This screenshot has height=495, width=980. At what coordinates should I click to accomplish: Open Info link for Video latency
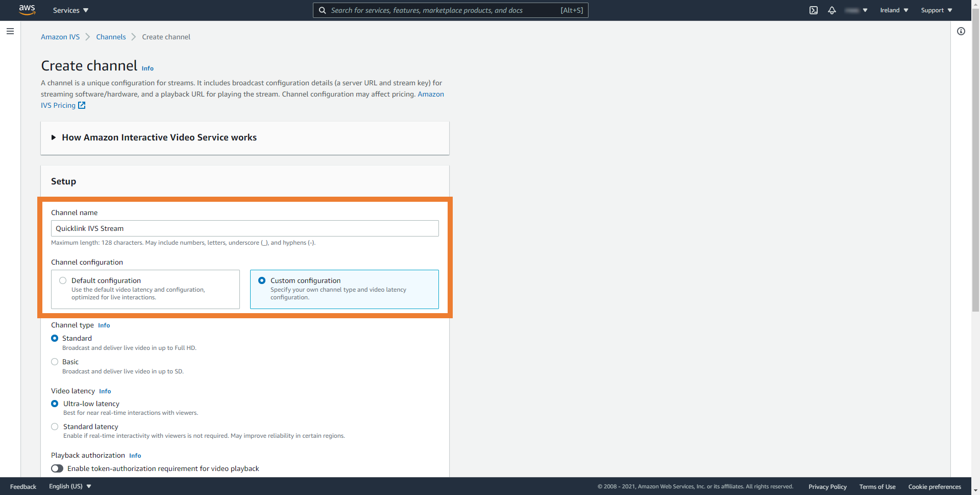pos(105,391)
